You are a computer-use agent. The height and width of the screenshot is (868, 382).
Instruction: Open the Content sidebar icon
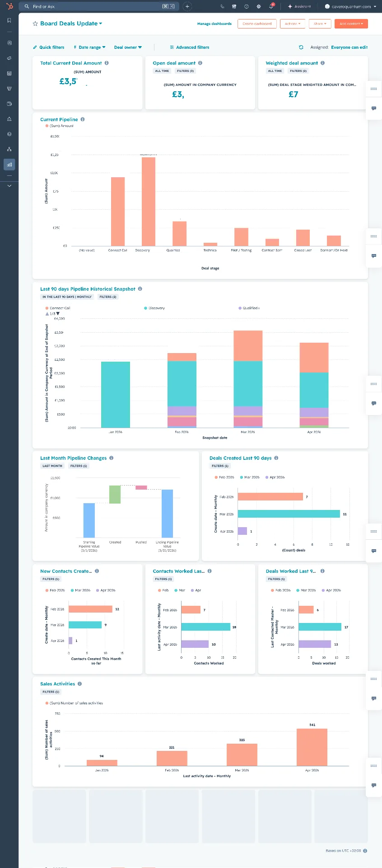[9, 73]
